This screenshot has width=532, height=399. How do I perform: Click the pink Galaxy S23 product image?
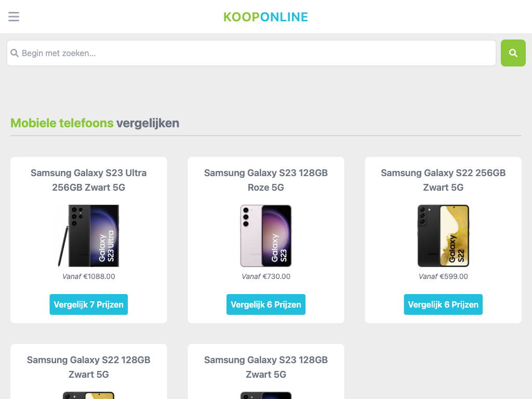265,235
